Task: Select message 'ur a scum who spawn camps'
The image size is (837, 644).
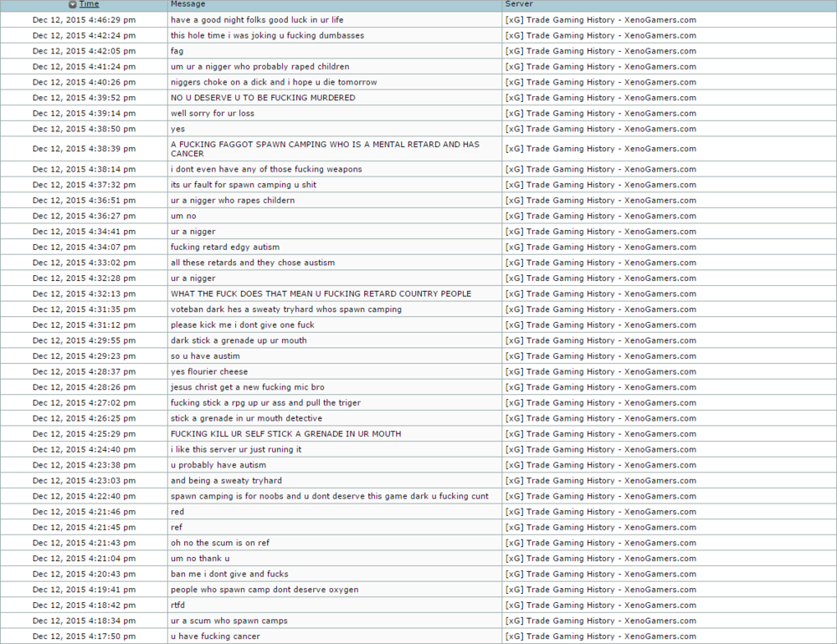Action: click(229, 621)
